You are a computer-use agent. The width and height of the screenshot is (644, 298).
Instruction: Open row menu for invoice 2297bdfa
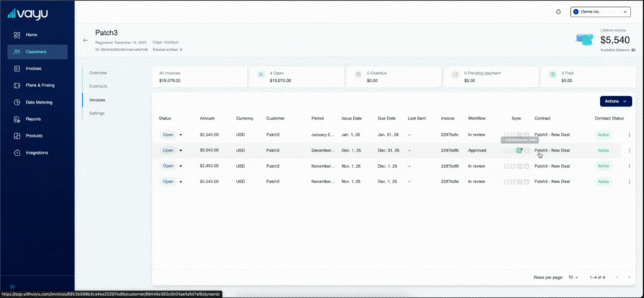click(x=629, y=182)
